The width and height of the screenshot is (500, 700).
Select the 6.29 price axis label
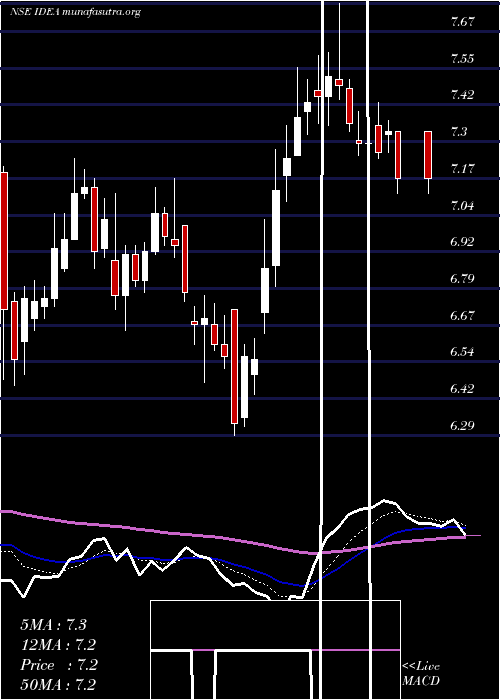[462, 425]
